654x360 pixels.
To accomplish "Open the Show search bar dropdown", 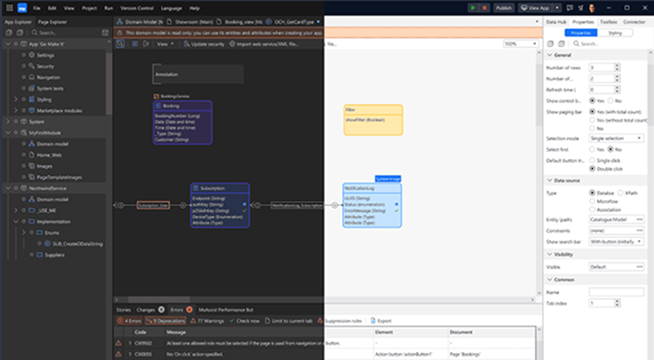I will 616,242.
